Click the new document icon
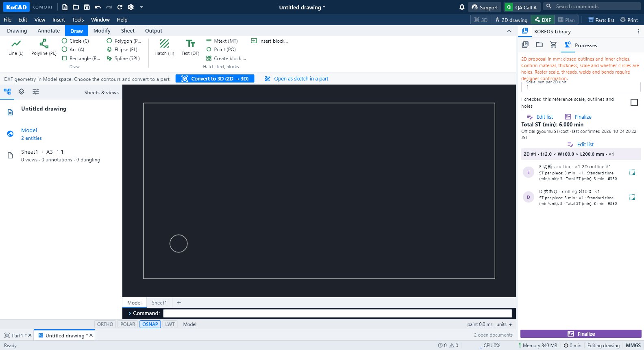This screenshot has width=644, height=350. coord(65,7)
